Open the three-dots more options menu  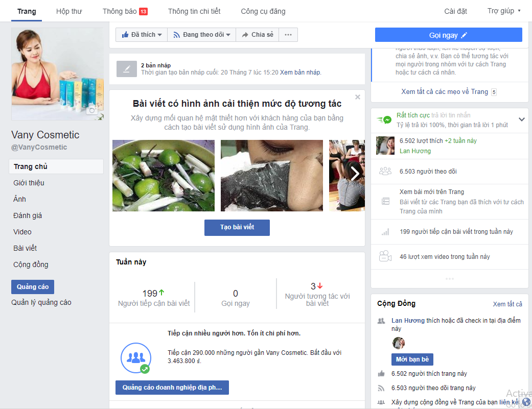click(288, 35)
